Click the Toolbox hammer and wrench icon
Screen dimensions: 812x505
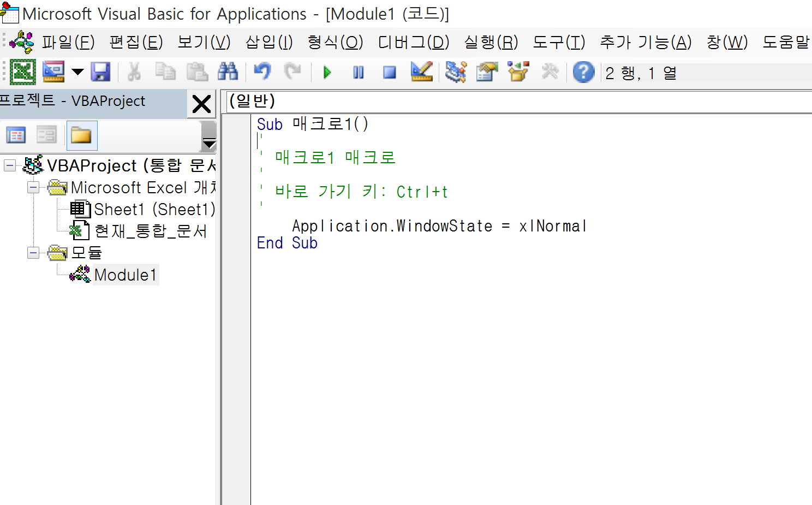point(550,72)
